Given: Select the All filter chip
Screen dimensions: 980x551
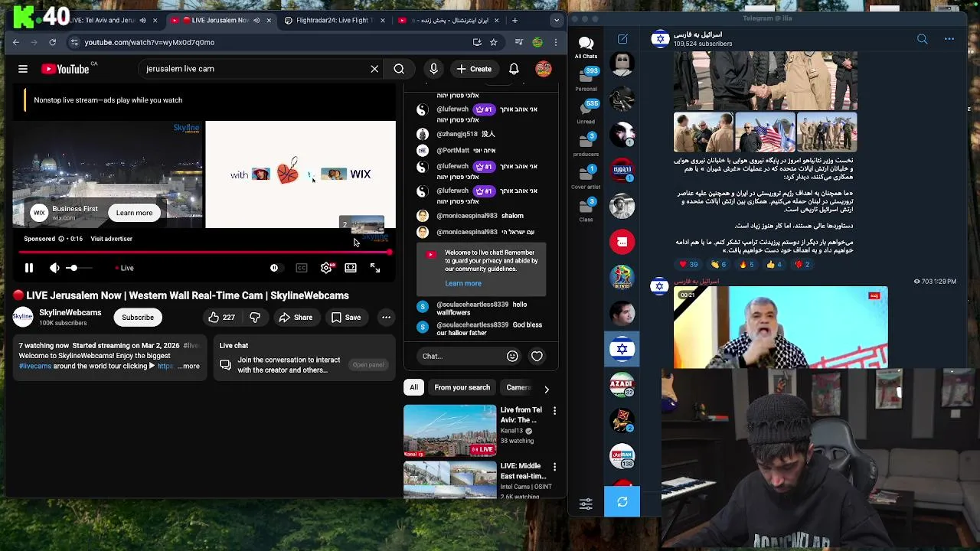Looking at the screenshot, I should tap(413, 387).
